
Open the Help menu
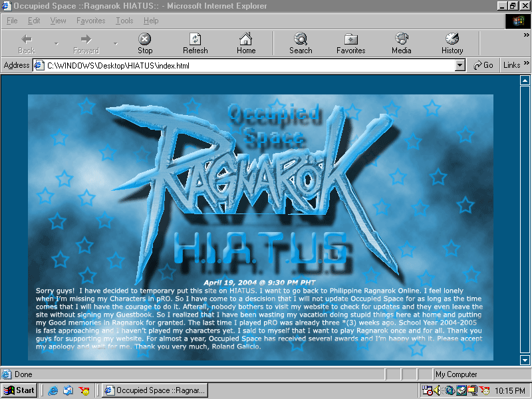click(151, 21)
